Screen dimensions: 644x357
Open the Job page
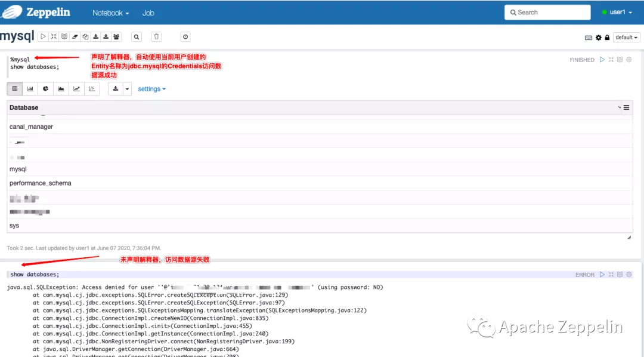[148, 13]
